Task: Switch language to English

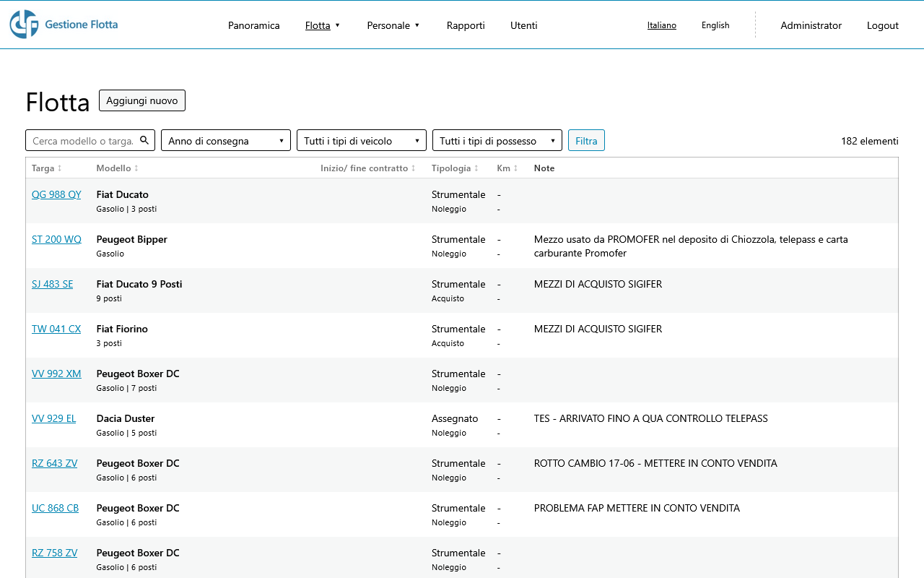Action: click(x=715, y=25)
